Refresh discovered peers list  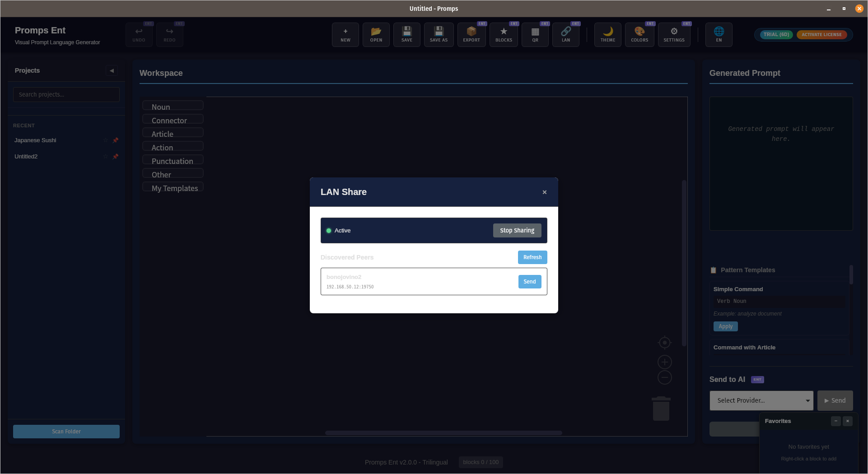pos(532,257)
